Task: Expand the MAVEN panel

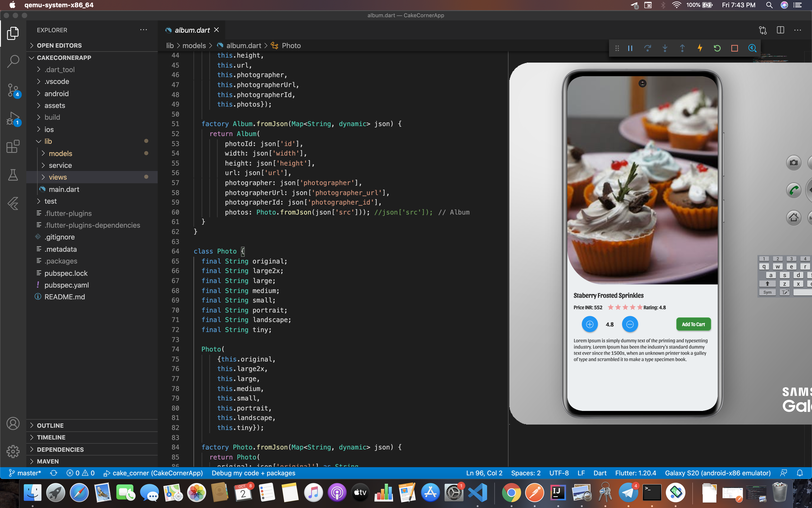Action: click(x=92, y=461)
